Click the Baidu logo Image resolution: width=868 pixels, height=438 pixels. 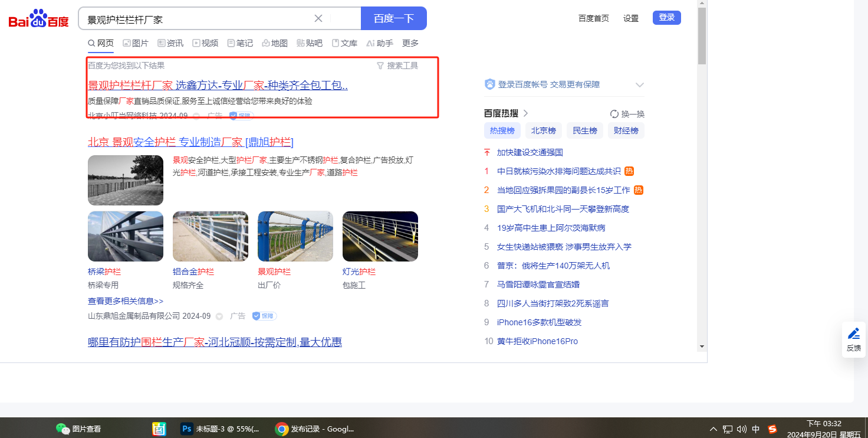[x=39, y=19]
